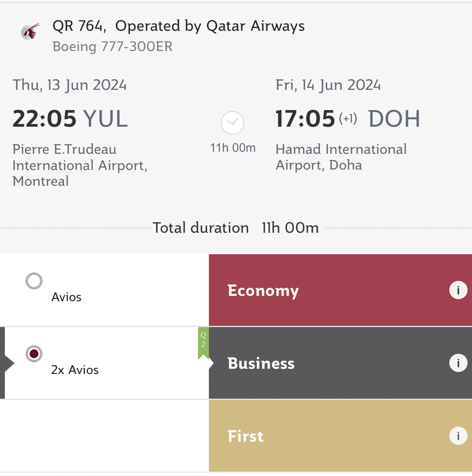Click the Avios fare label
The height and width of the screenshot is (476, 472).
tap(66, 297)
